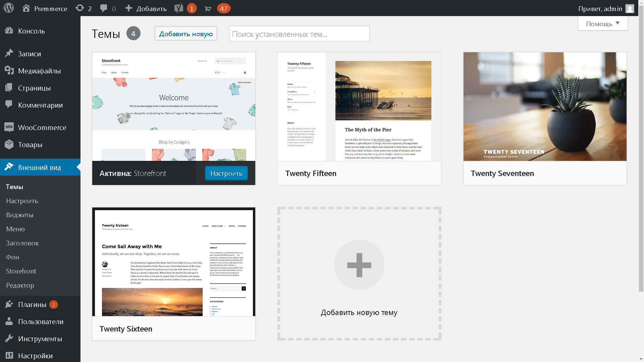Open Медиафайлы menu item
Image resolution: width=644 pixels, height=362 pixels.
40,71
